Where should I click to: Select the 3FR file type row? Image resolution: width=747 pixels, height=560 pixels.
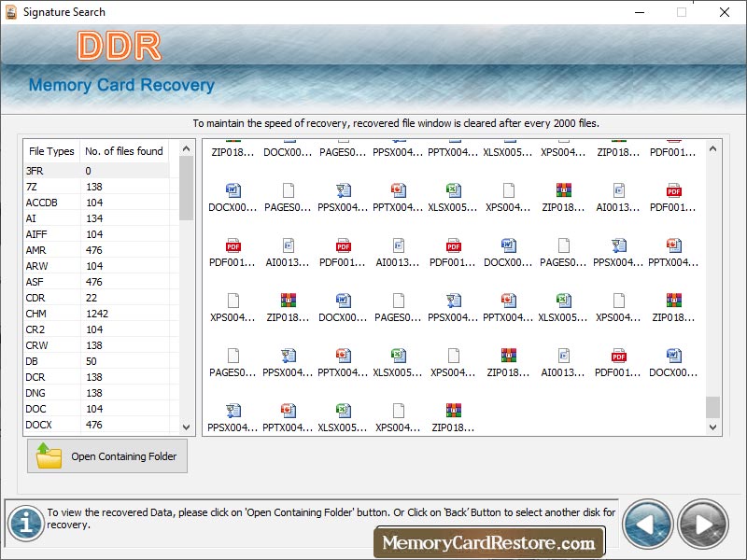(97, 171)
